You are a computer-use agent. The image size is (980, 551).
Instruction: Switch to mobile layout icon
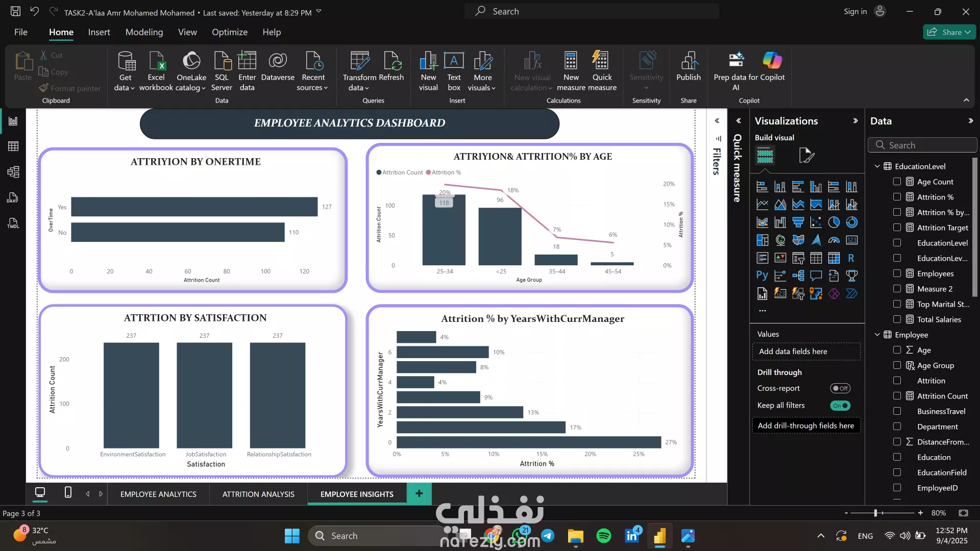pos(68,493)
